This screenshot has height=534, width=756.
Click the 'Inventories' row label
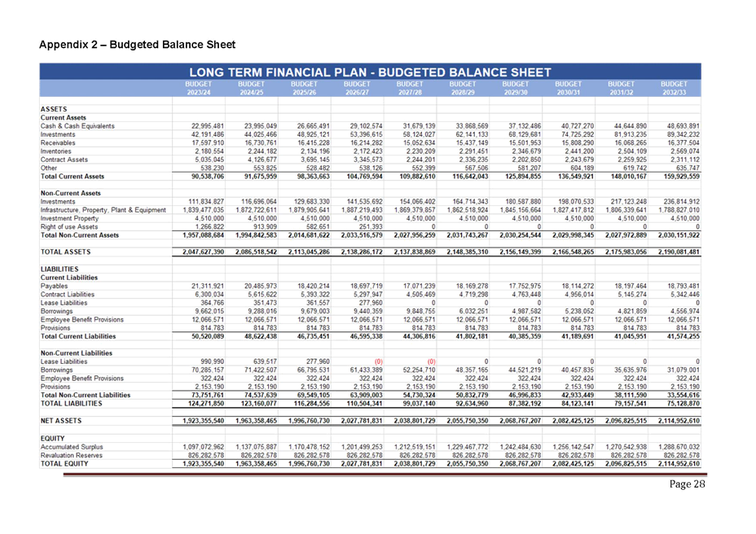tap(56, 151)
